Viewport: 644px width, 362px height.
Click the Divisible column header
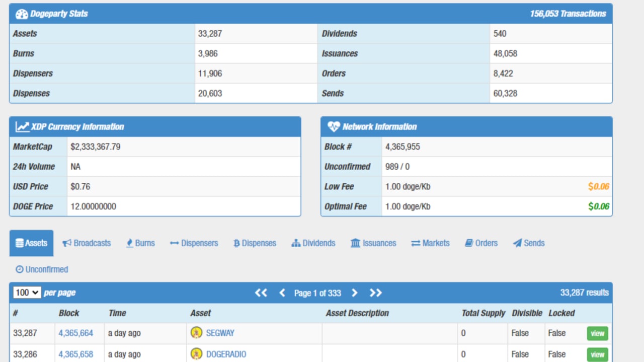(527, 313)
